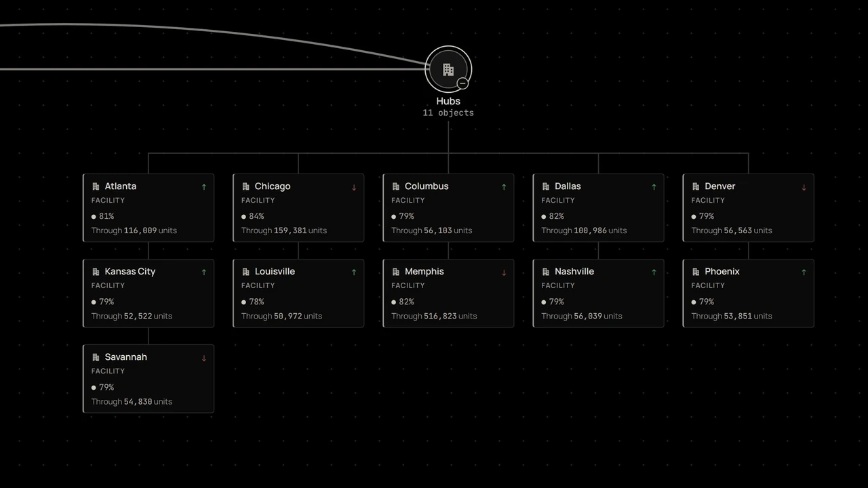This screenshot has height=488, width=868.
Task: Click the Atlanta upward trend arrow
Action: tap(203, 187)
